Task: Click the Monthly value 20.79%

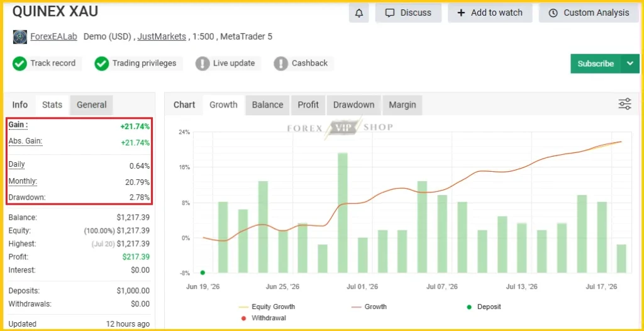Action: coord(138,182)
